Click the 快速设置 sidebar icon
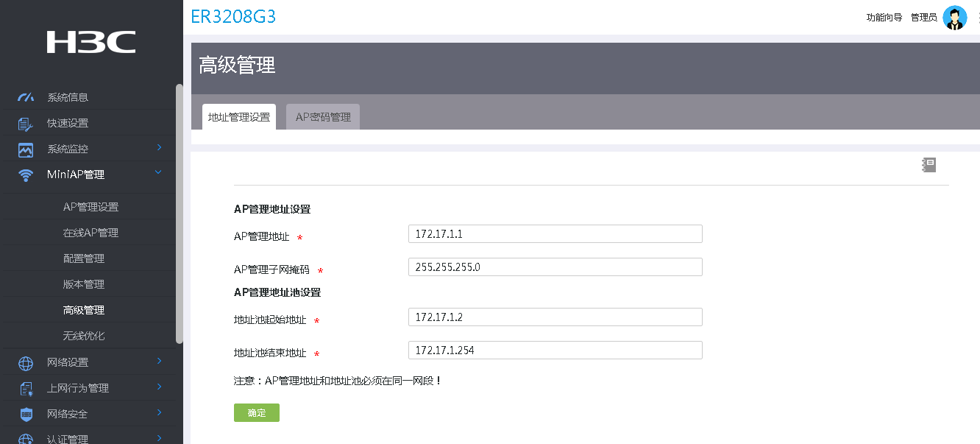The width and height of the screenshot is (980, 444). click(x=26, y=124)
